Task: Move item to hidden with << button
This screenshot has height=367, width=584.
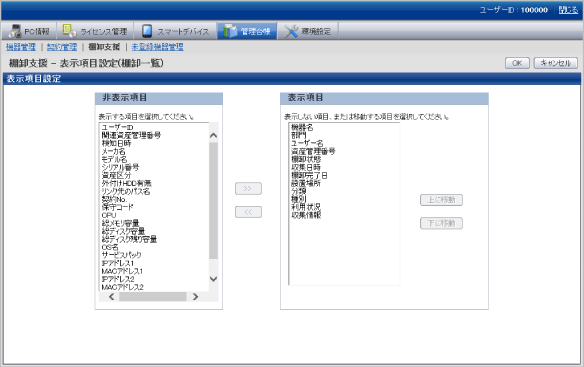Action: point(248,212)
